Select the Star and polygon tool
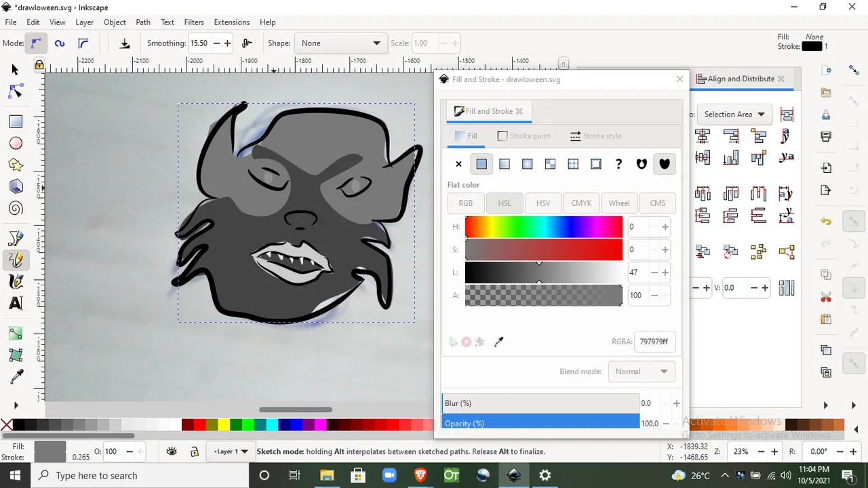Image resolution: width=868 pixels, height=488 pixels. click(16, 165)
